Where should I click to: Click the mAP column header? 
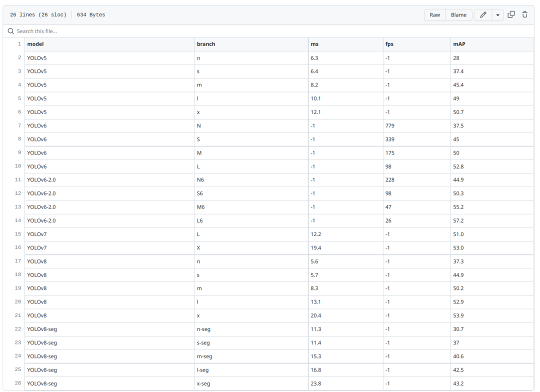tap(459, 44)
